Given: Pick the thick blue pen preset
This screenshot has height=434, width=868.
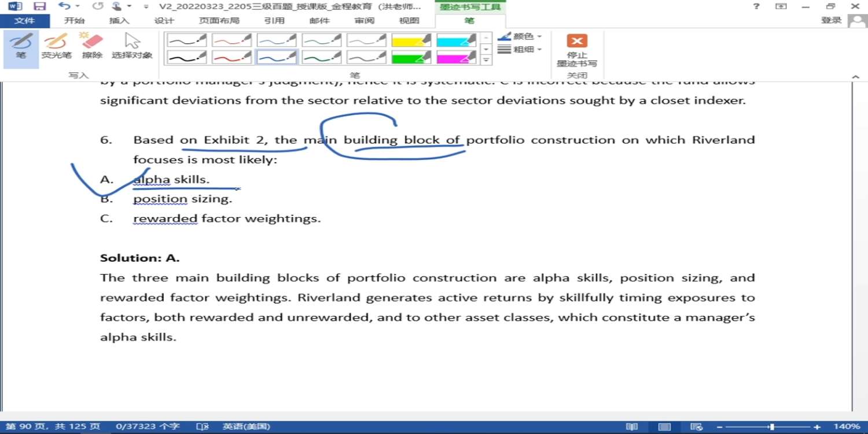Looking at the screenshot, I should click(x=277, y=57).
